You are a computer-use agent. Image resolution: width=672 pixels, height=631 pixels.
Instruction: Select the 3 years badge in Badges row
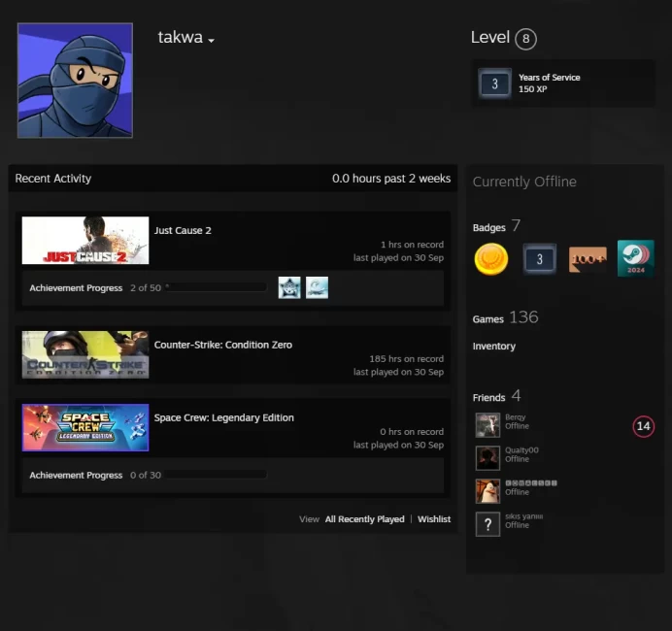pos(540,259)
